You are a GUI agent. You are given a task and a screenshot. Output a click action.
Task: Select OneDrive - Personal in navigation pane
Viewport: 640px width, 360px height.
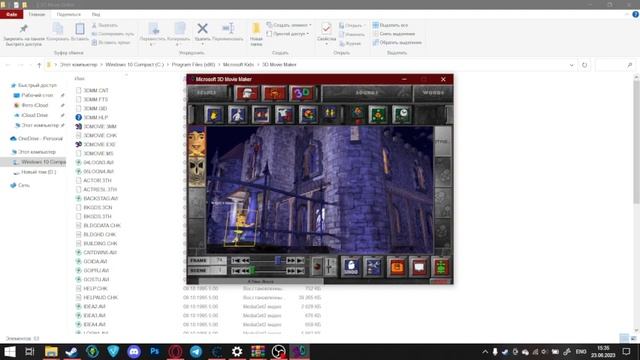coord(37,139)
